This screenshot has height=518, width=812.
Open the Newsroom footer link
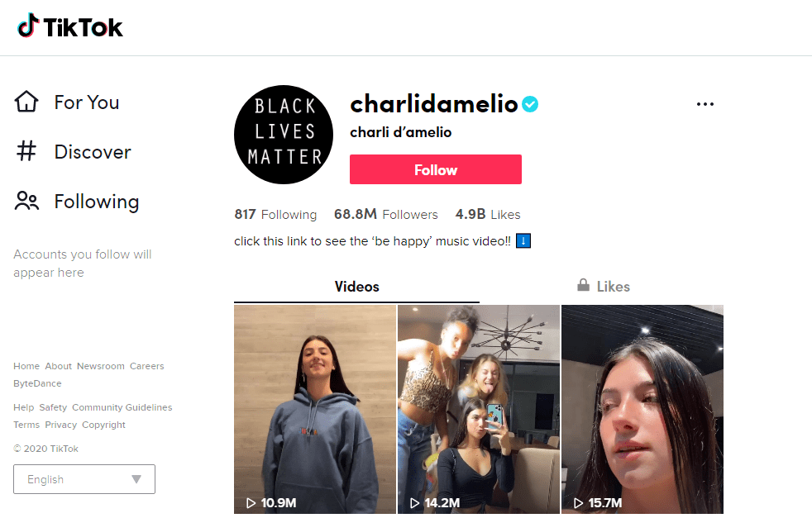tap(100, 366)
